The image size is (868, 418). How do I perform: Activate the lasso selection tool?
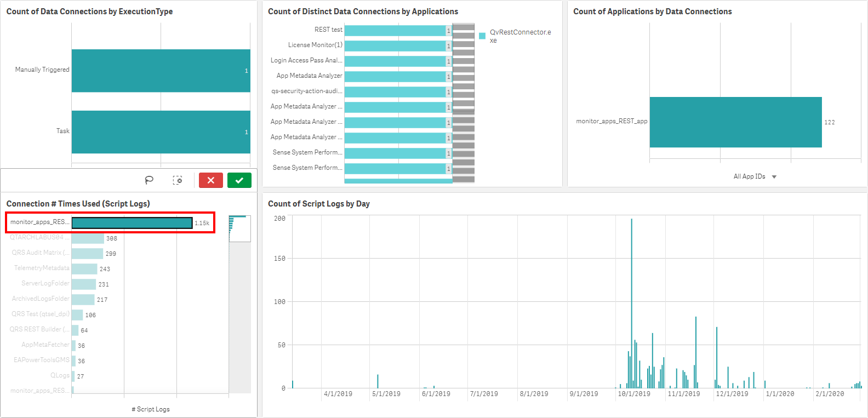[149, 180]
